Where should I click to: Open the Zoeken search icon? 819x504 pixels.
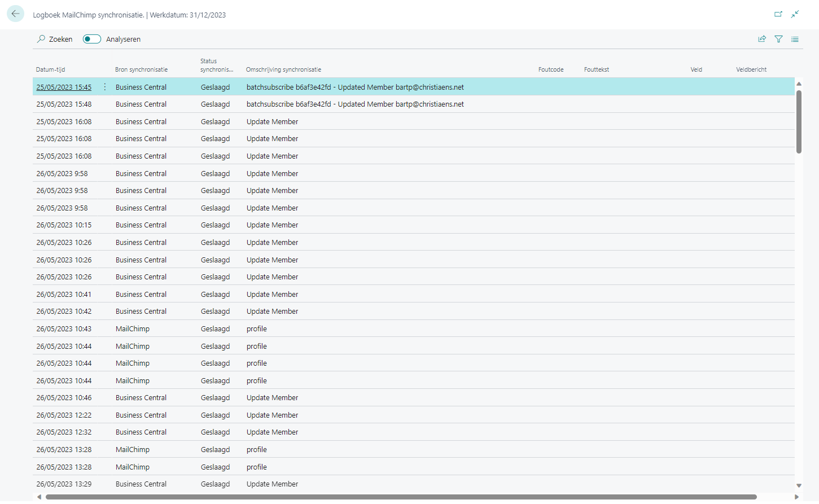point(41,39)
